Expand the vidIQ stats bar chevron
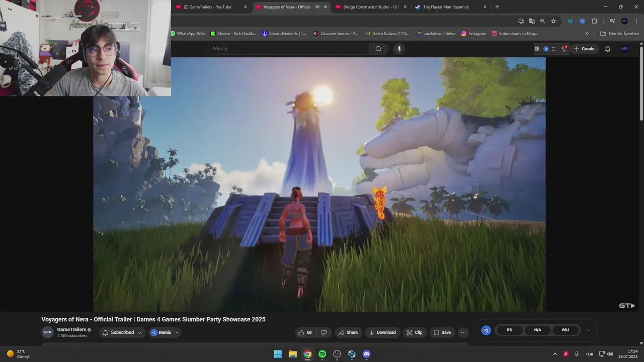Viewport: 644px width, 362px height. tap(588, 330)
